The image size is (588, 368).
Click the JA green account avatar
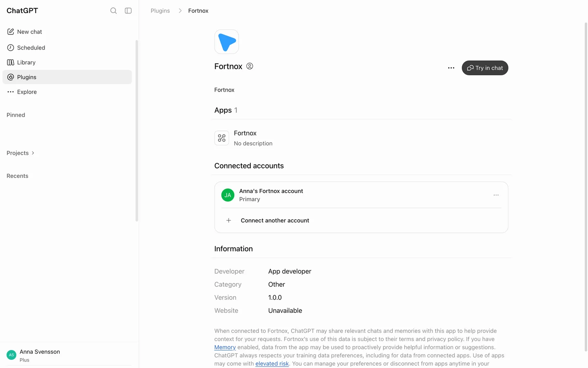coord(228,195)
